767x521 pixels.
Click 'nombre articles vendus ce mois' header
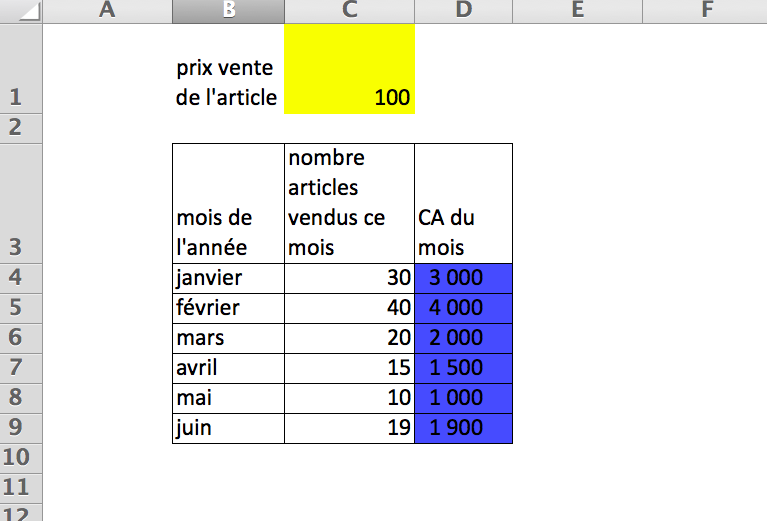[x=349, y=204]
